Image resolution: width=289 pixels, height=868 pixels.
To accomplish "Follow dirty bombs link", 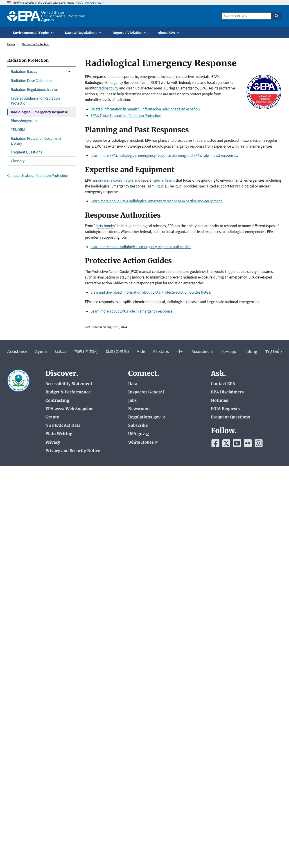I will [x=105, y=226].
